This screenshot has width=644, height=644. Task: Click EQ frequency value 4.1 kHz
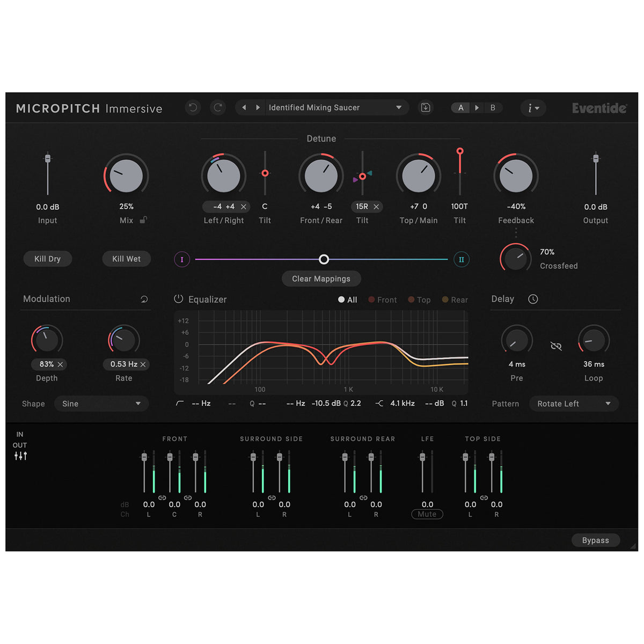[402, 403]
